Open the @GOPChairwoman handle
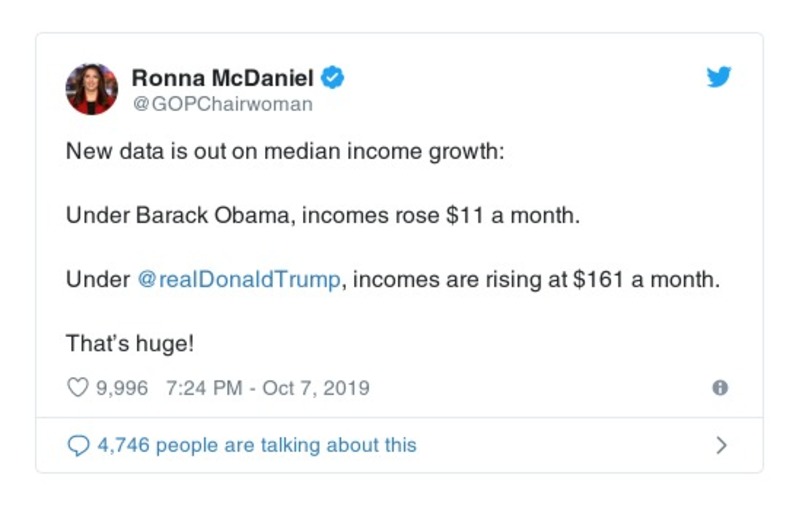Screen dimensions: 799x513 pyautogui.click(x=222, y=104)
